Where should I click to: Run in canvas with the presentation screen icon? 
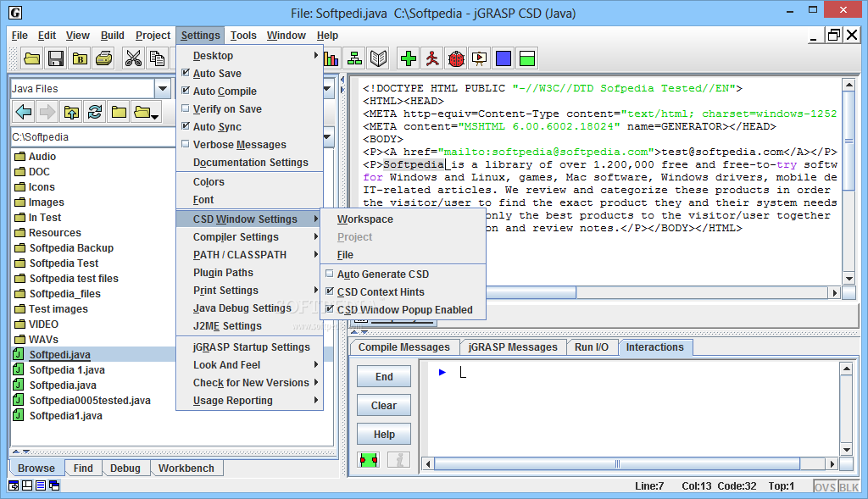(480, 58)
